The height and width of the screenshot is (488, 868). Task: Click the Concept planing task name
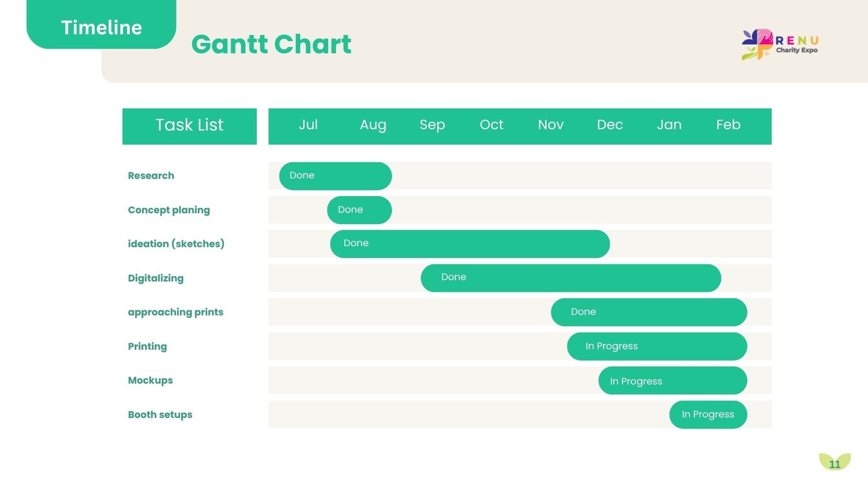(169, 210)
